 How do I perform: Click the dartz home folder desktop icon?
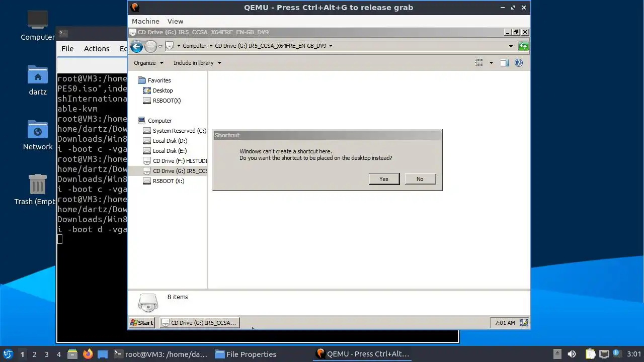[x=38, y=80]
